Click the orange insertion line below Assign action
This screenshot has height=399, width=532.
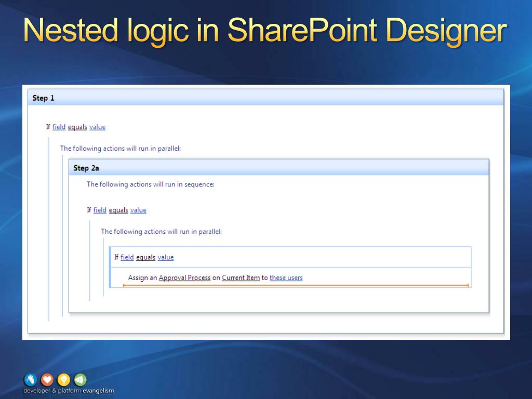(x=296, y=285)
